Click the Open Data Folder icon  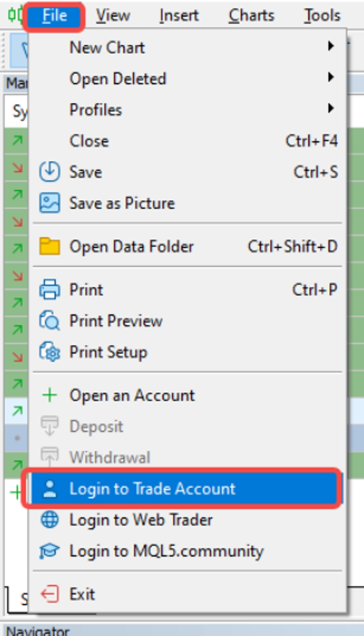[50, 246]
